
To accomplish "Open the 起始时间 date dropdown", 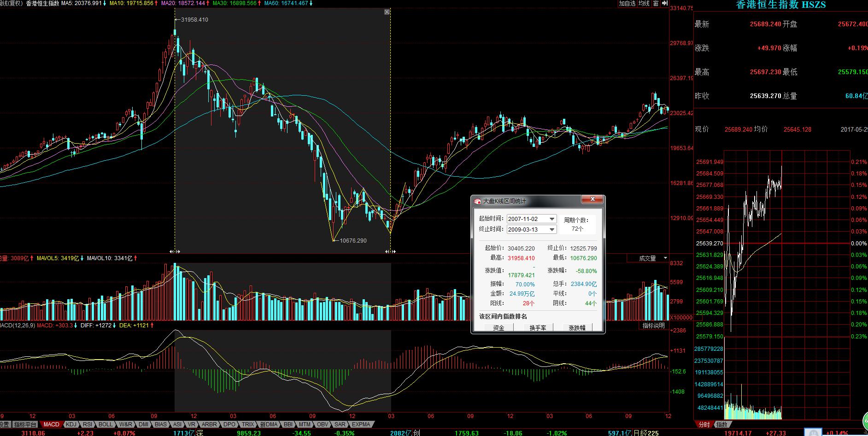I will 552,219.
